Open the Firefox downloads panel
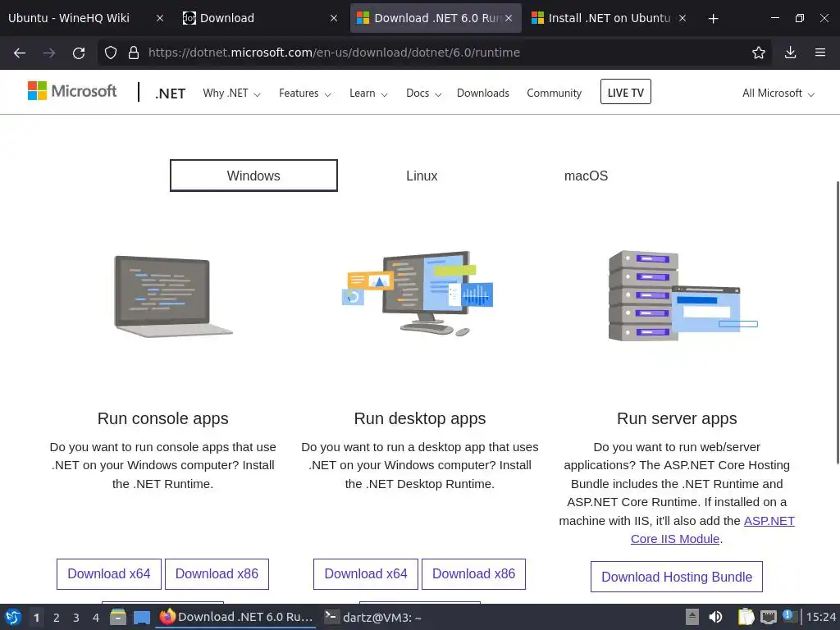840x630 pixels. pos(790,52)
